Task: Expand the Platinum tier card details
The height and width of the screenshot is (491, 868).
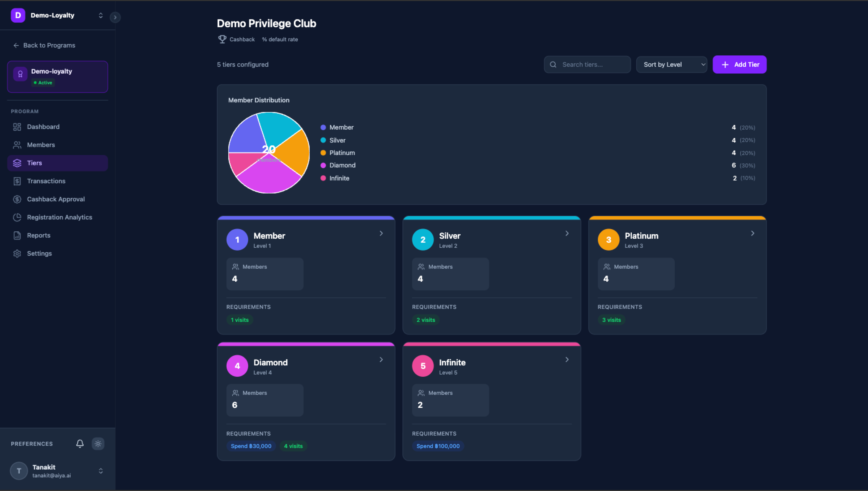Action: (x=753, y=233)
